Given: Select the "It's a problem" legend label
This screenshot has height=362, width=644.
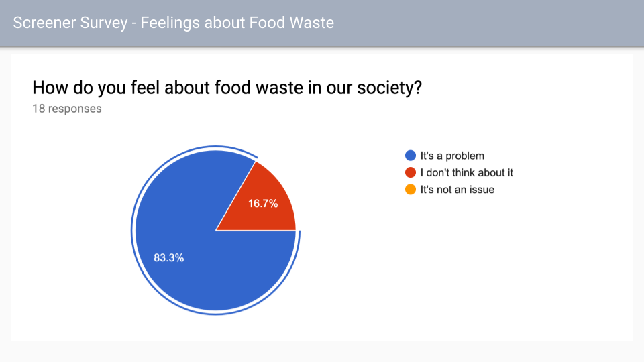Looking at the screenshot, I should 452,156.
